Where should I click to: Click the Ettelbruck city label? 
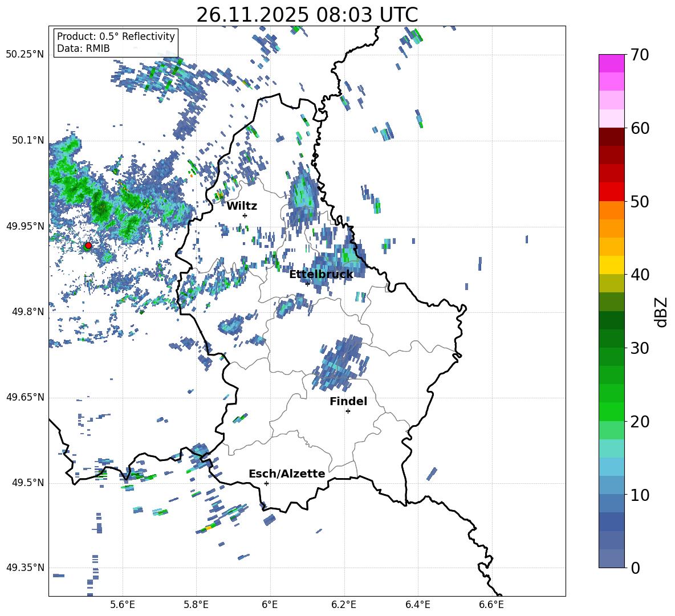(x=321, y=275)
